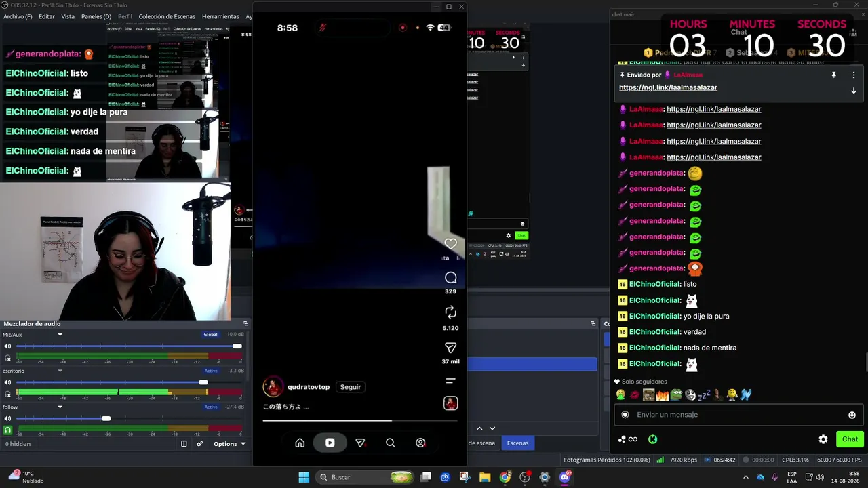Seek along the reel progress bar
This screenshot has height=488, width=868.
(360, 420)
